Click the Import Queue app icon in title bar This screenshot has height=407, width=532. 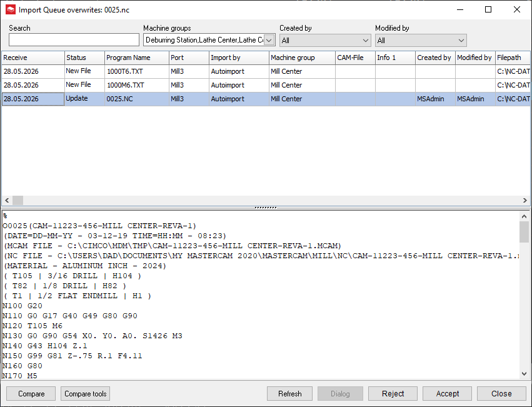(x=11, y=9)
